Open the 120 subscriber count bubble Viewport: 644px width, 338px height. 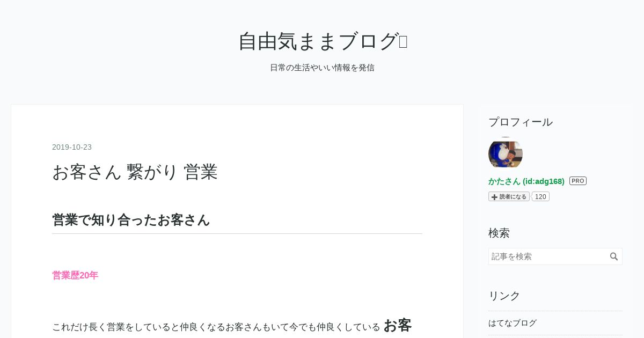coord(540,197)
